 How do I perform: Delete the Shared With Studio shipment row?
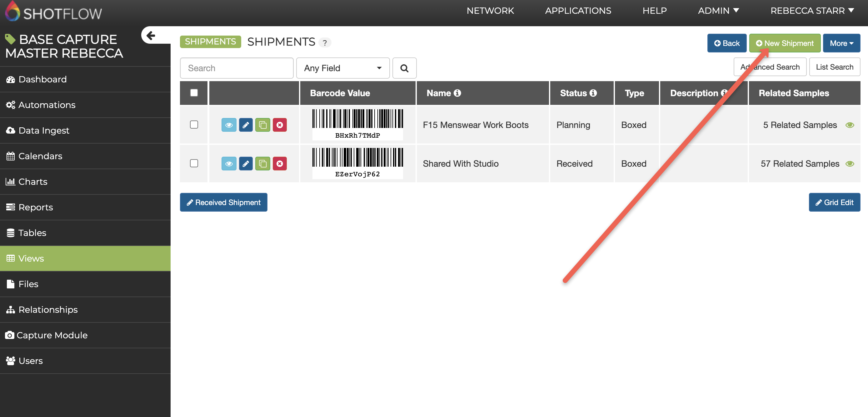pyautogui.click(x=280, y=164)
